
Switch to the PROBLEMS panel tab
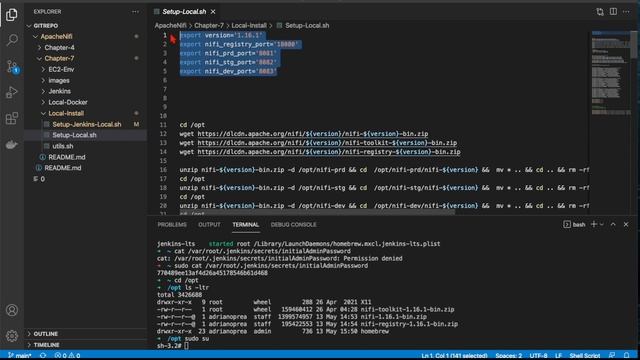tap(172, 224)
